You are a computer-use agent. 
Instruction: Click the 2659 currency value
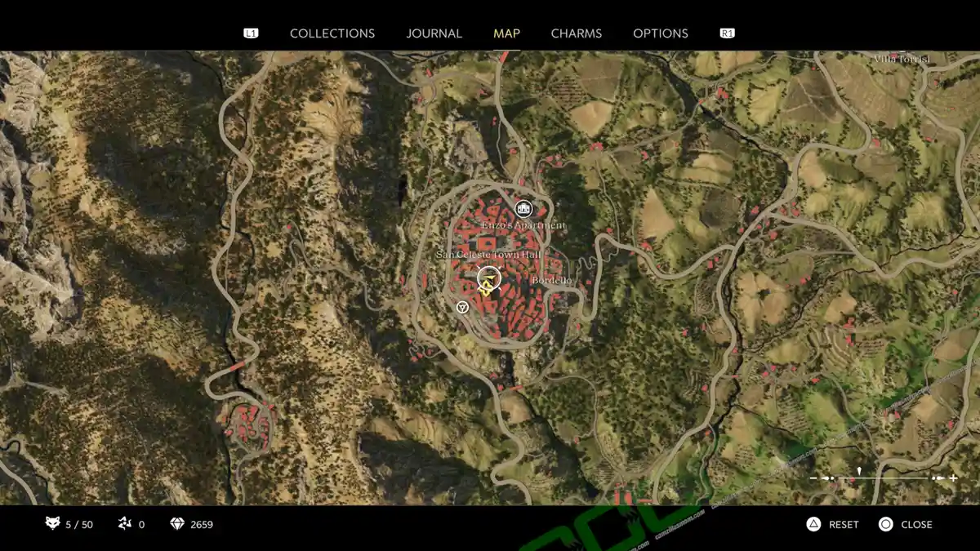tap(202, 525)
